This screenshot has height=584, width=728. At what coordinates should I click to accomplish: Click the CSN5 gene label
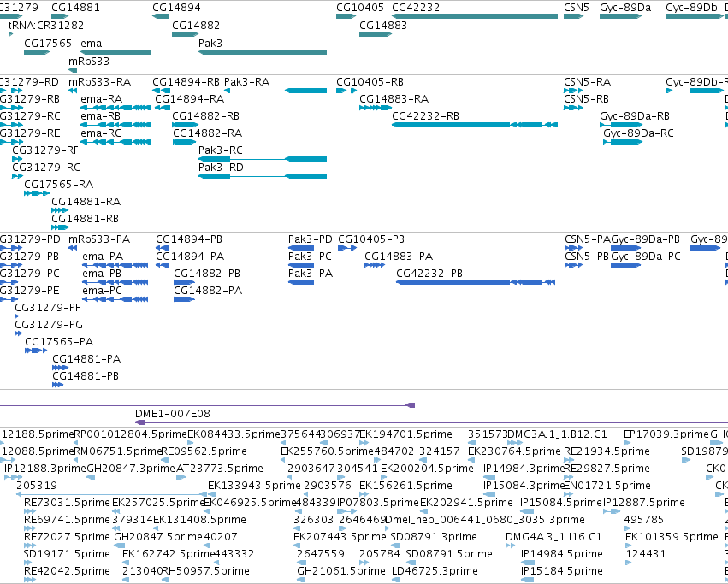[577, 8]
